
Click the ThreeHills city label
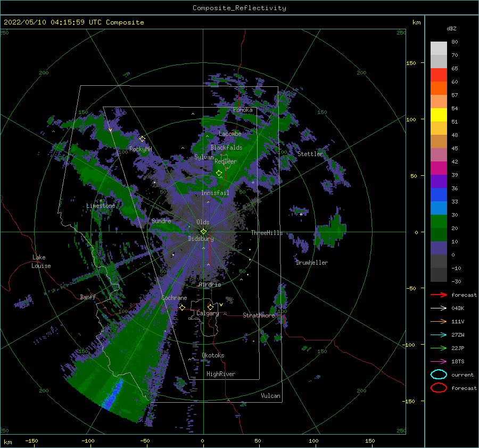tap(267, 233)
